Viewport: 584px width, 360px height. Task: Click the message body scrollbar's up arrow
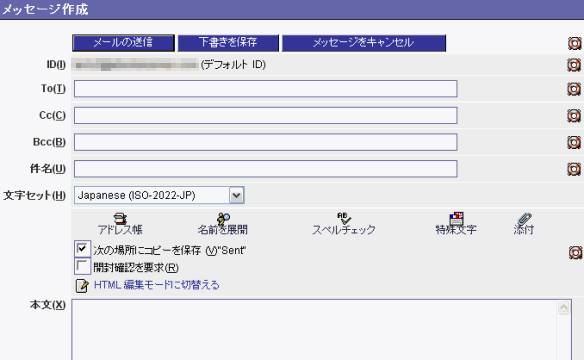[564, 308]
